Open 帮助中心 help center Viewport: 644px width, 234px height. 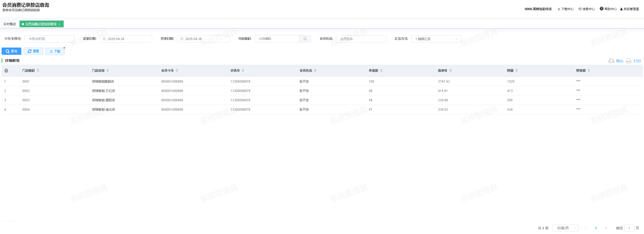point(608,9)
